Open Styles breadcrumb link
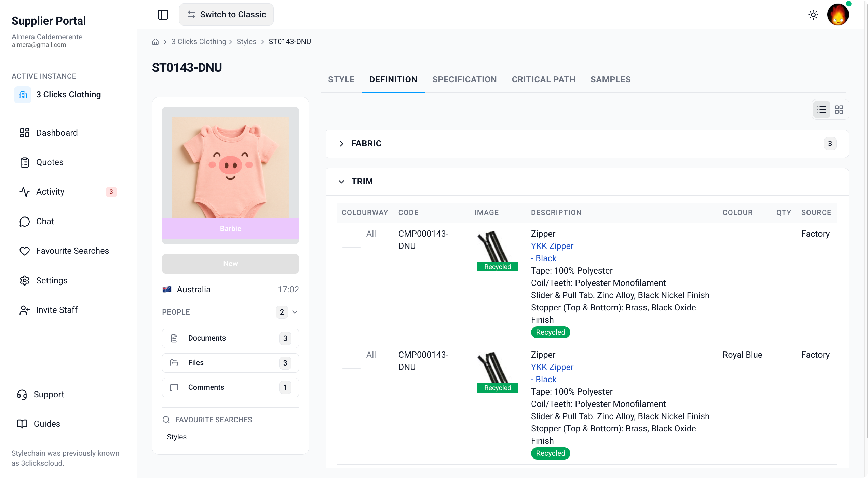Viewport: 868px width, 478px height. coord(246,42)
